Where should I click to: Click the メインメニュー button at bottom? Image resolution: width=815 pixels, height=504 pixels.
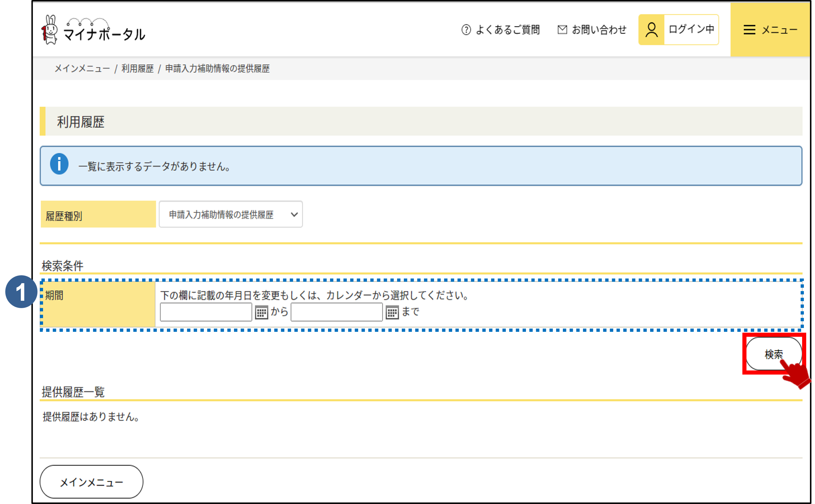(x=91, y=482)
